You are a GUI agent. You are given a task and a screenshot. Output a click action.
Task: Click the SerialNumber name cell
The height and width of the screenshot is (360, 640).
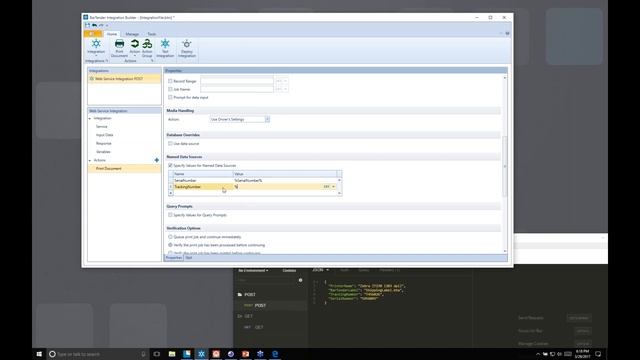coord(203,180)
